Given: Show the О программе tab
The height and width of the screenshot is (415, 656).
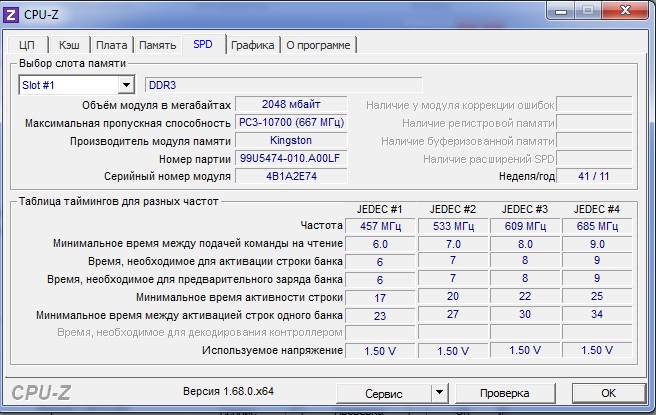Looking at the screenshot, I should [318, 45].
